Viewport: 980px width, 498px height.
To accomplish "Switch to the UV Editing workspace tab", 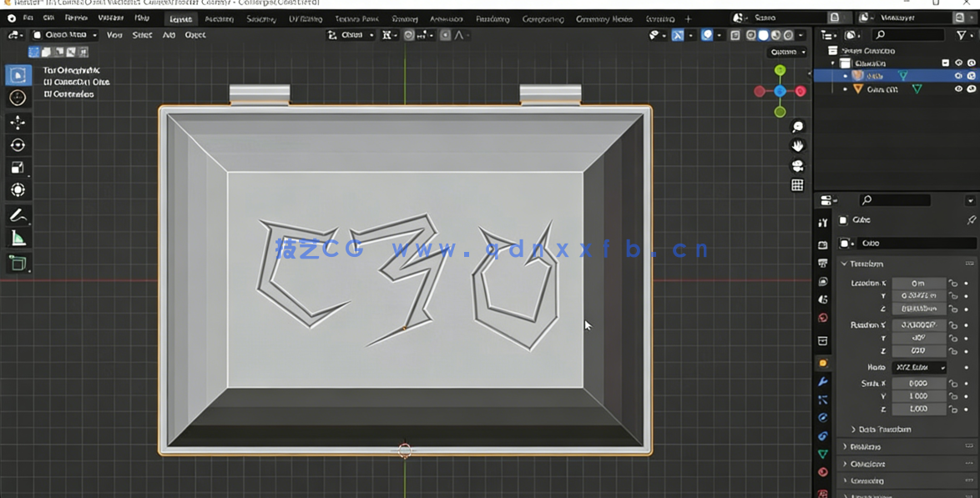I will click(x=305, y=18).
